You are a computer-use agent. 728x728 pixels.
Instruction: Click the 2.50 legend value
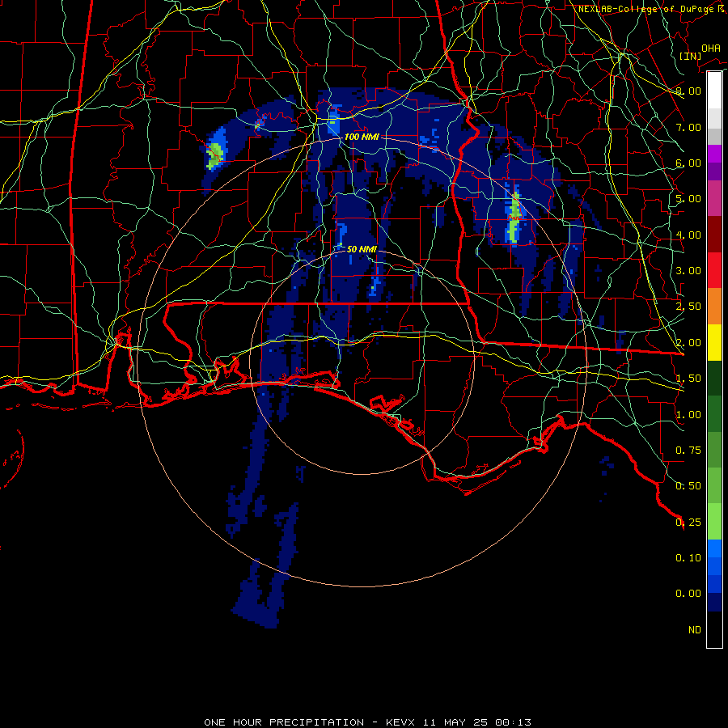688,307
